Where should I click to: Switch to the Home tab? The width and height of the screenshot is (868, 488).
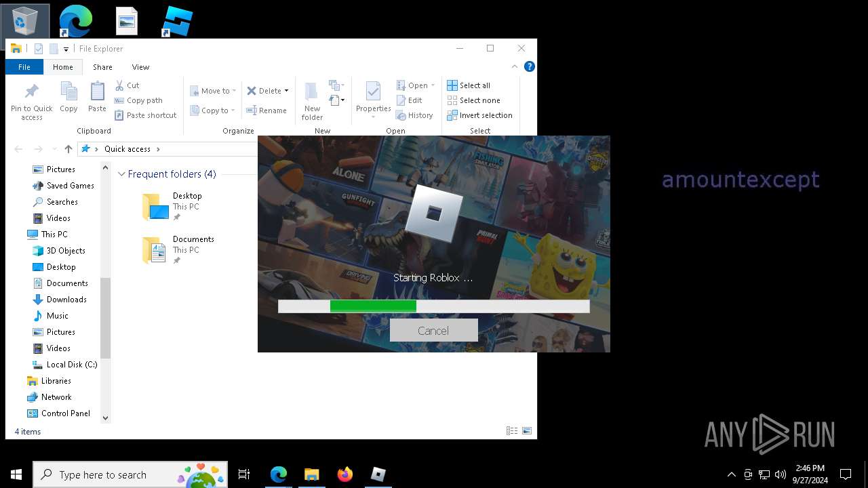[x=63, y=67]
